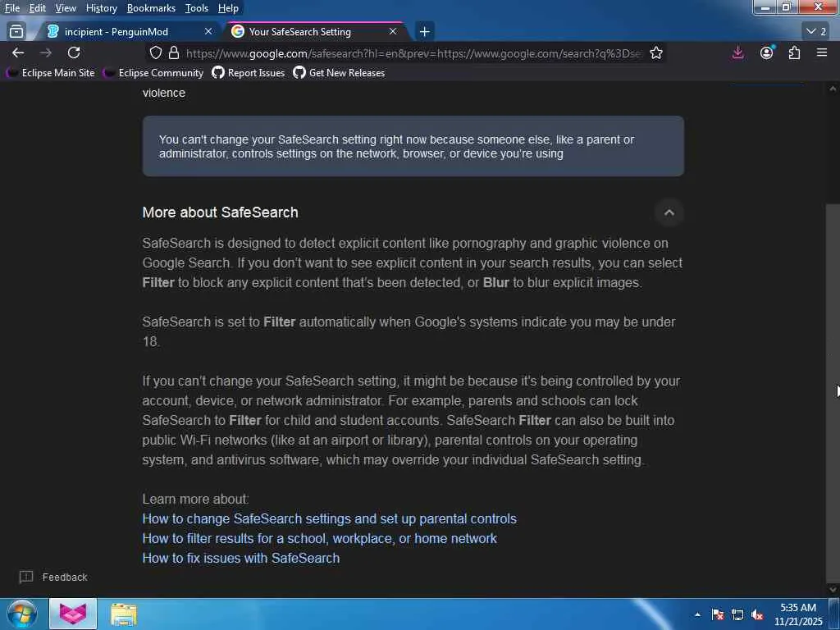Click the padlock site security icon
The height and width of the screenshot is (630, 840).
(174, 52)
